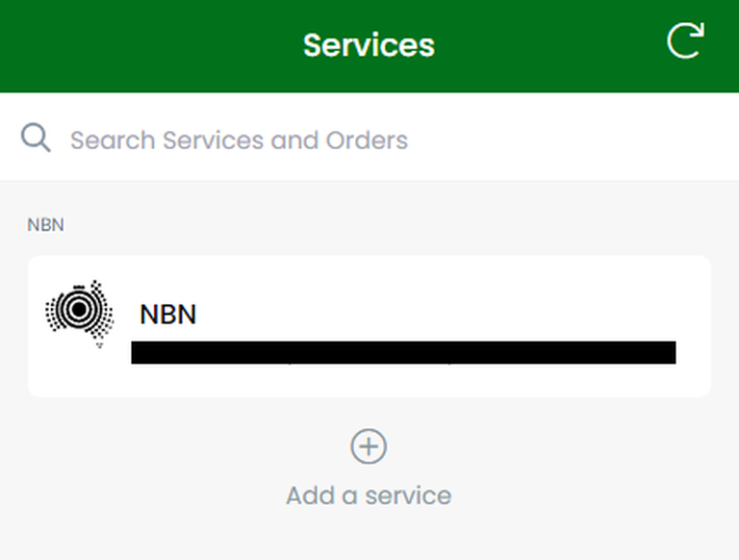Image resolution: width=739 pixels, height=560 pixels.
Task: Click the plus button above Add a service
Action: pyautogui.click(x=369, y=446)
